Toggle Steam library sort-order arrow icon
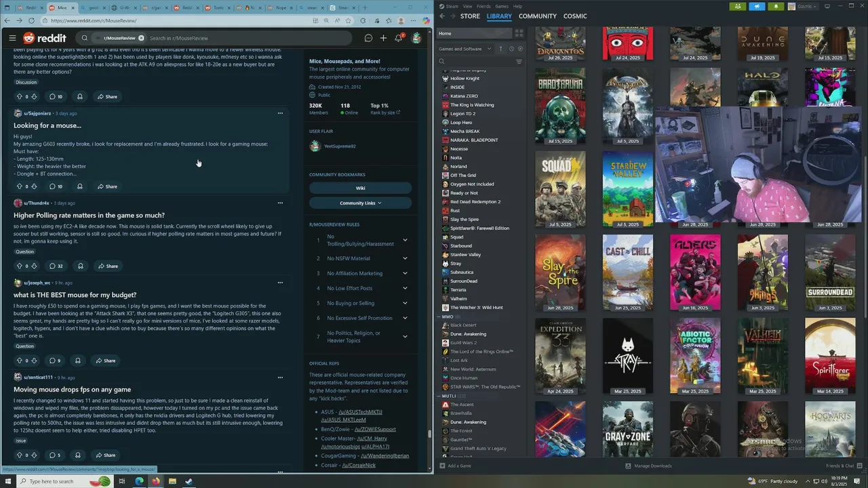 point(501,49)
